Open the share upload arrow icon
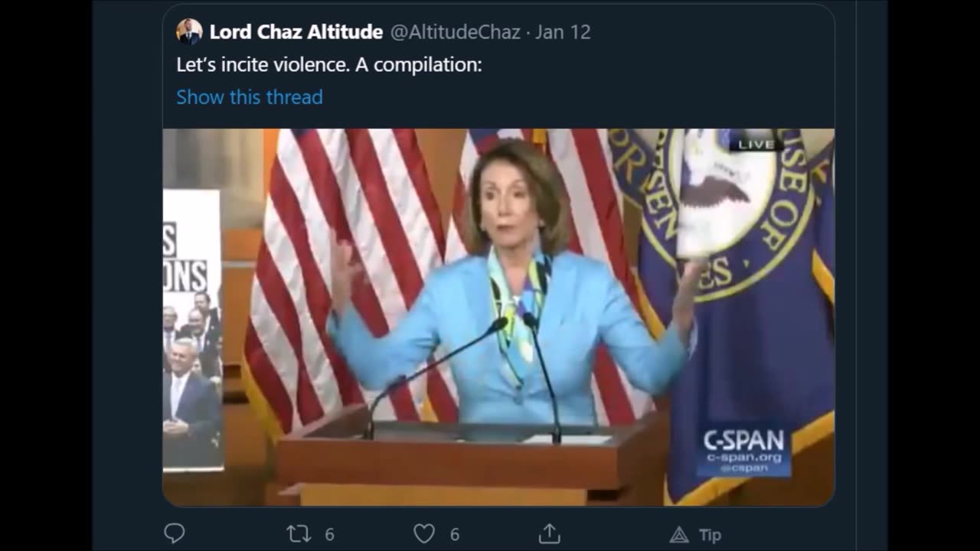Screen dimensions: 980x551 [549, 533]
